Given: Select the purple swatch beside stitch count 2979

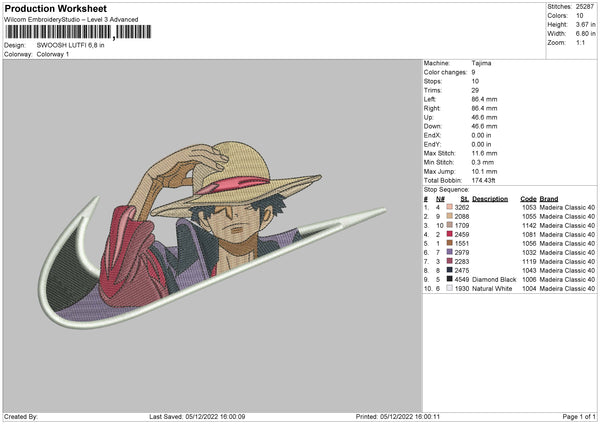Looking at the screenshot, I should tap(450, 252).
